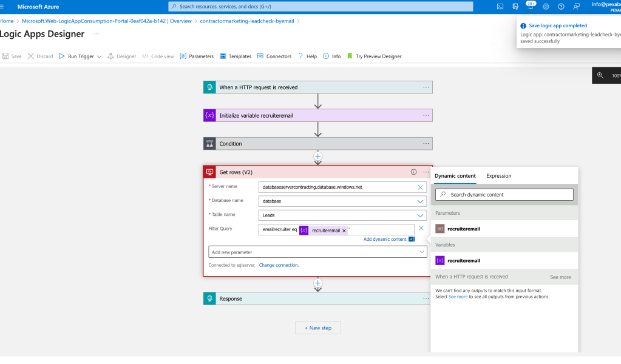Expand the Condition step
This screenshot has height=364, width=621.
click(x=317, y=144)
